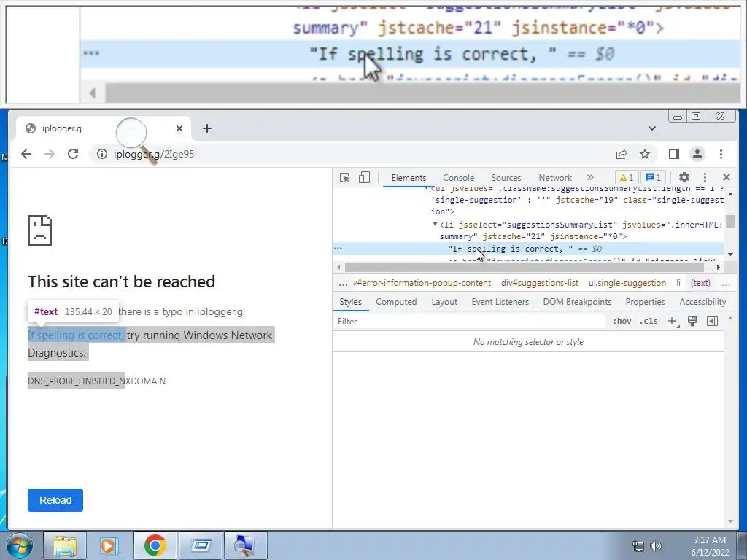Image resolution: width=747 pixels, height=560 pixels.
Task: Bookmark this page with star icon
Action: pyautogui.click(x=645, y=154)
